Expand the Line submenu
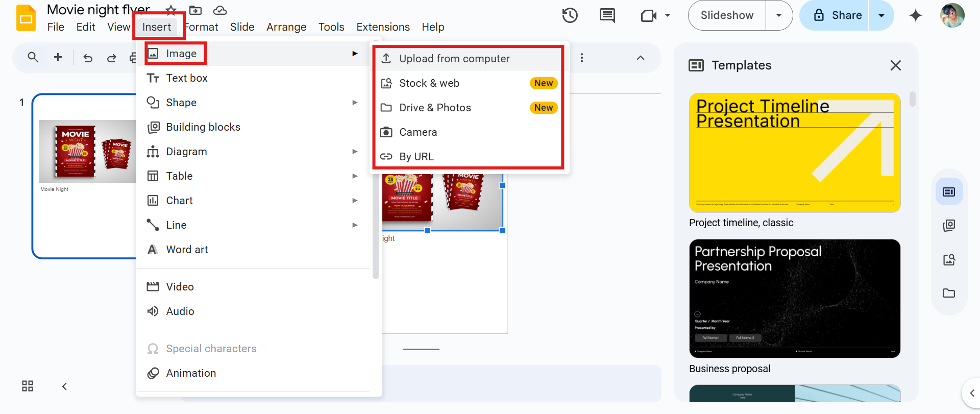Image resolution: width=980 pixels, height=414 pixels. tap(355, 225)
